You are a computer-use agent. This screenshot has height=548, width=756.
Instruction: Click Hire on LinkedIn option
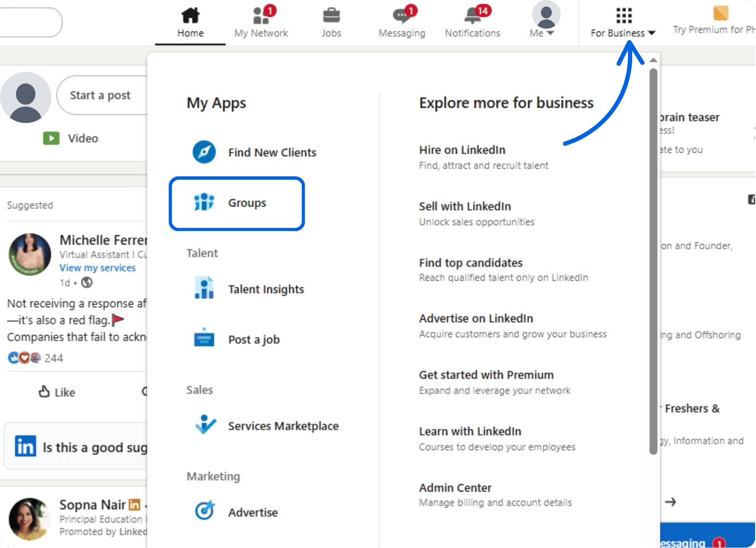coord(461,150)
